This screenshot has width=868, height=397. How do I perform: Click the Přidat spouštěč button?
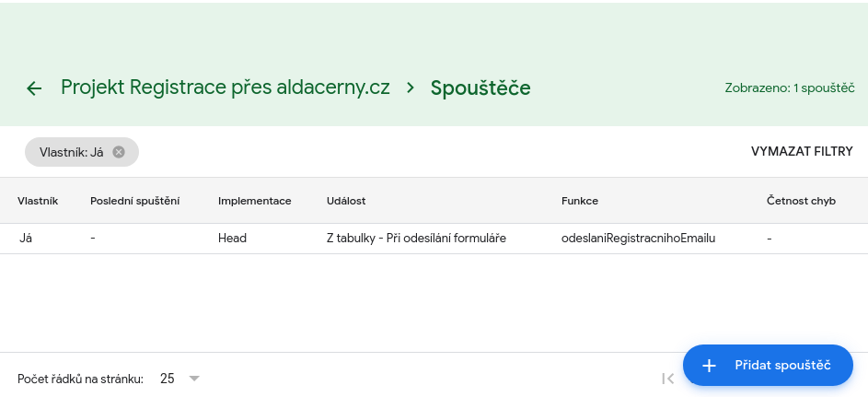tap(768, 366)
